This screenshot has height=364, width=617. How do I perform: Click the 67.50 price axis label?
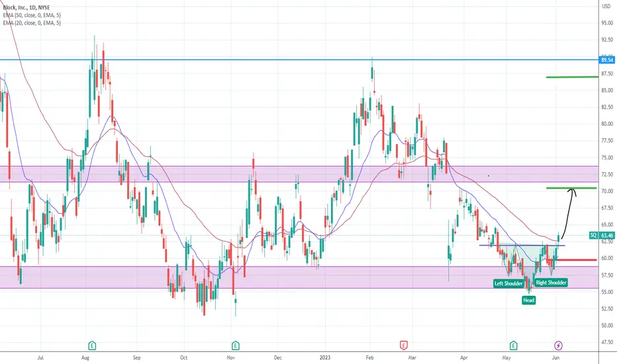[x=607, y=208]
